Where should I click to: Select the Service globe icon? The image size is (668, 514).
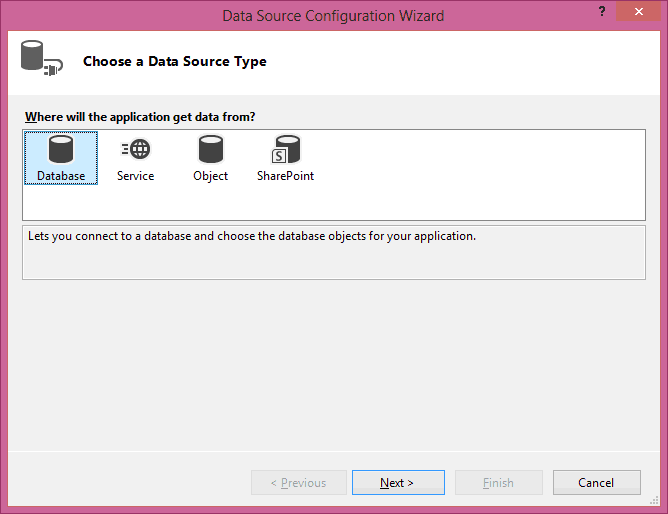135,150
